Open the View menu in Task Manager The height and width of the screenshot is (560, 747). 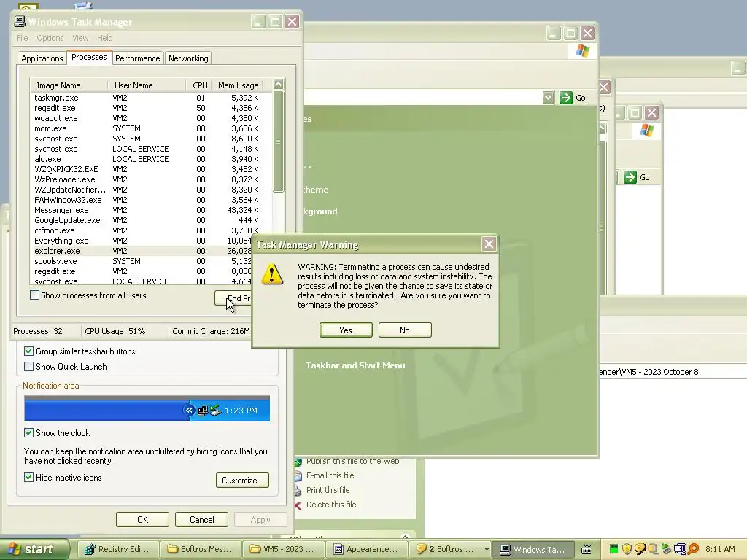pos(80,38)
